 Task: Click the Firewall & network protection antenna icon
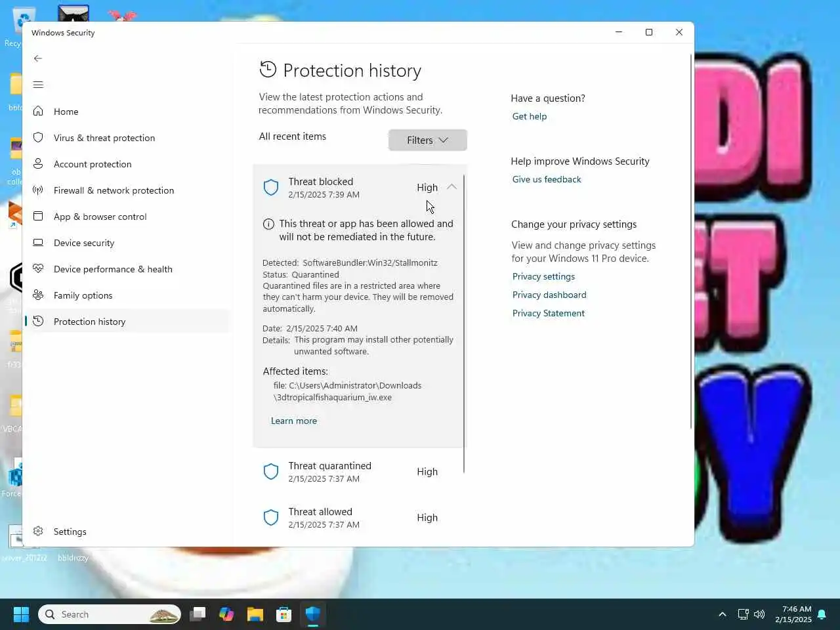(x=38, y=190)
